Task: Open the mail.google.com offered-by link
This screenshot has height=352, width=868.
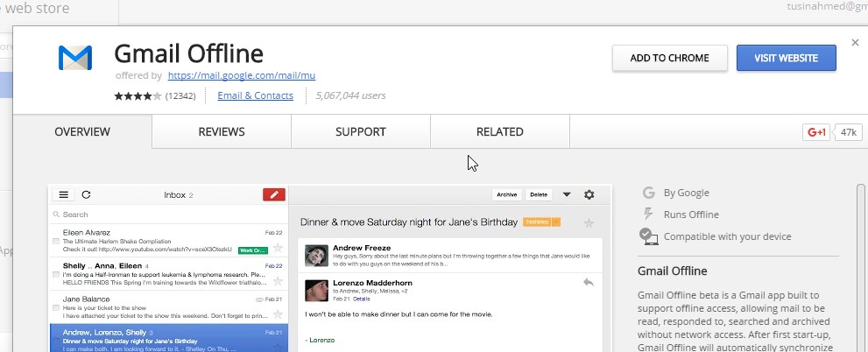Action: coord(242,75)
